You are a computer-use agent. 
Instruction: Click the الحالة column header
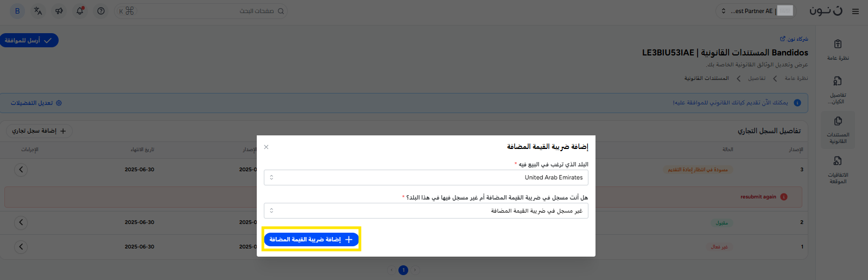click(728, 150)
